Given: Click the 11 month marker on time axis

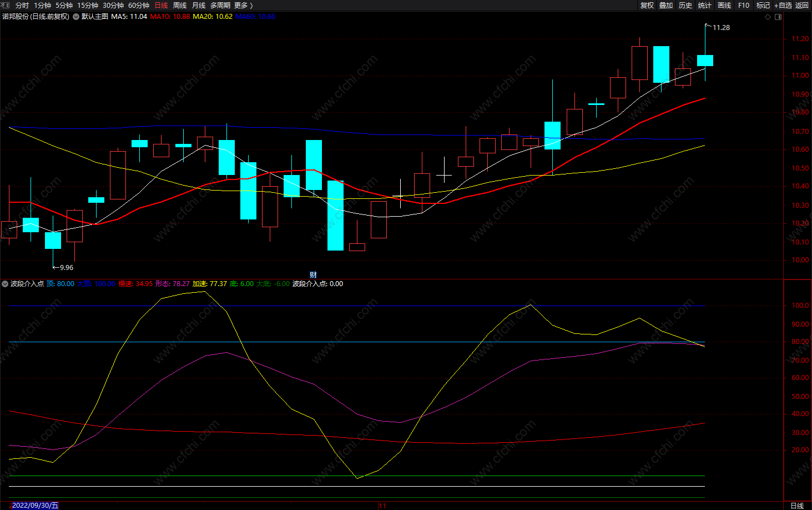Looking at the screenshot, I should pos(382,506).
